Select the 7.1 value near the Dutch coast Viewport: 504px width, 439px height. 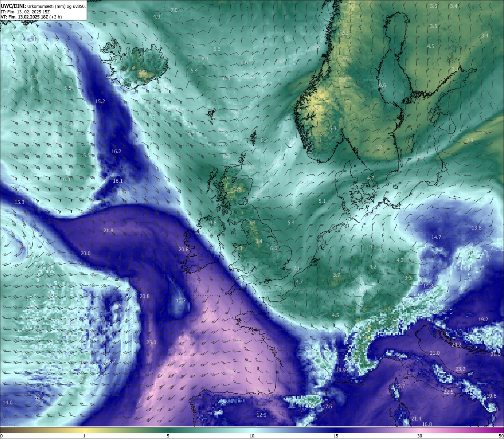point(296,268)
